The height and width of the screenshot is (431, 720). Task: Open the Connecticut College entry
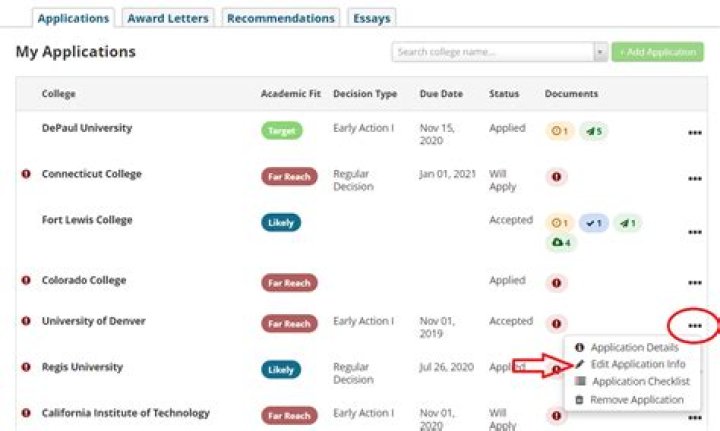91,174
